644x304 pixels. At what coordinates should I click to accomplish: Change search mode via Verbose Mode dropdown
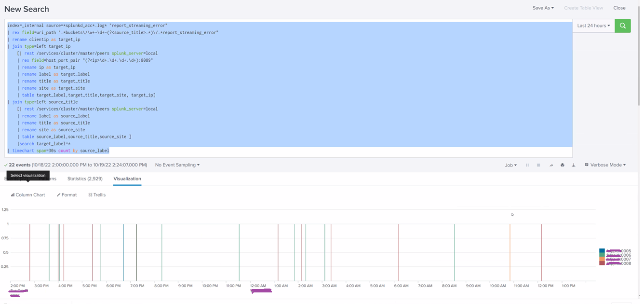(x=605, y=165)
